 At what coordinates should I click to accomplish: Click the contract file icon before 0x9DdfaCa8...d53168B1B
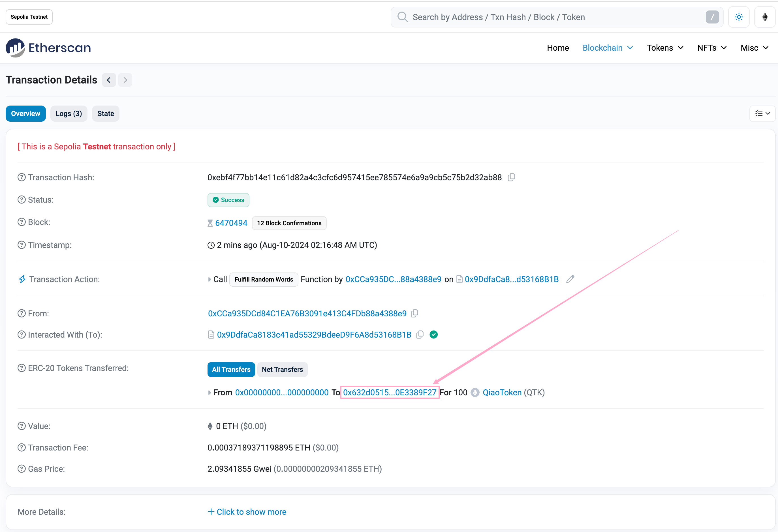[x=459, y=279]
